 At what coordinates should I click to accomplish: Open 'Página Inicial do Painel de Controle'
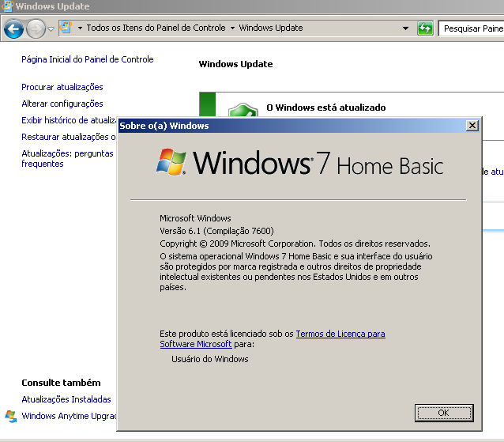pos(88,59)
